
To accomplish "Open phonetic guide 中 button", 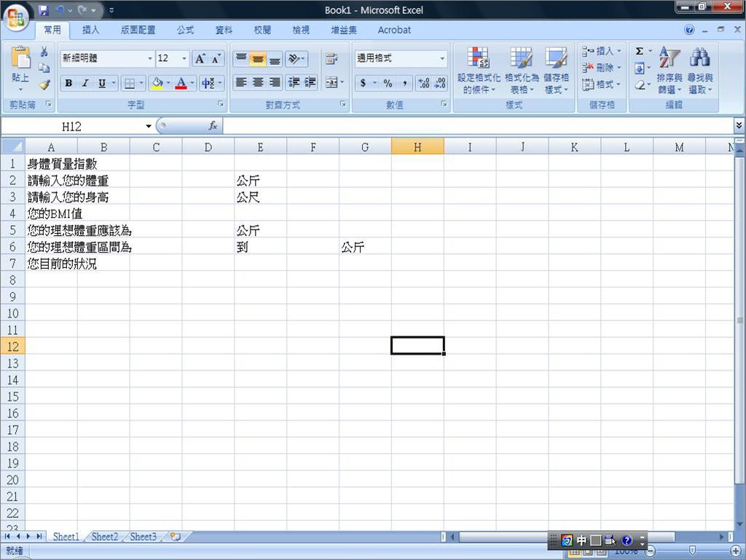I will tap(208, 84).
